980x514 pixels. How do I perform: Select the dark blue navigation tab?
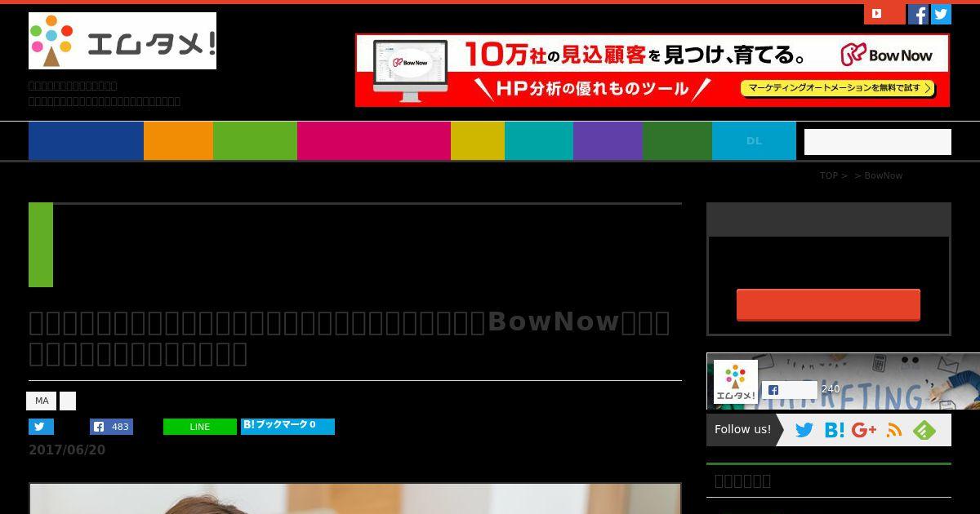(x=86, y=140)
